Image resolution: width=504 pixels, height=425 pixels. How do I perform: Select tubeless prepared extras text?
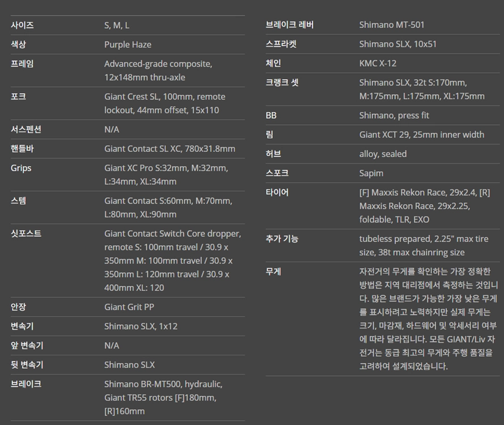[x=424, y=246]
